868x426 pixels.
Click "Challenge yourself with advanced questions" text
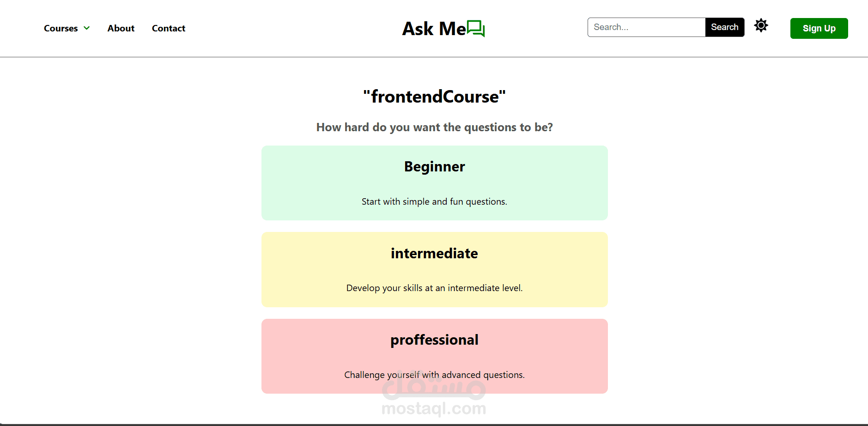tap(434, 375)
